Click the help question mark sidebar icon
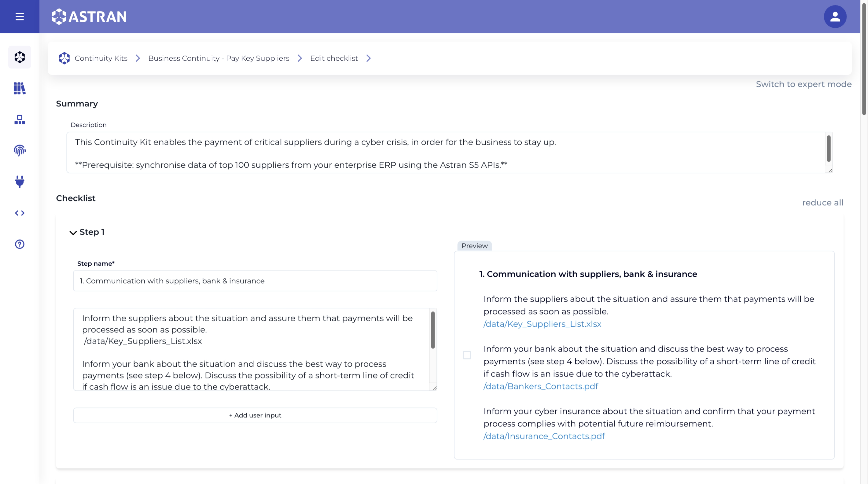The width and height of the screenshot is (868, 484). coord(20,244)
